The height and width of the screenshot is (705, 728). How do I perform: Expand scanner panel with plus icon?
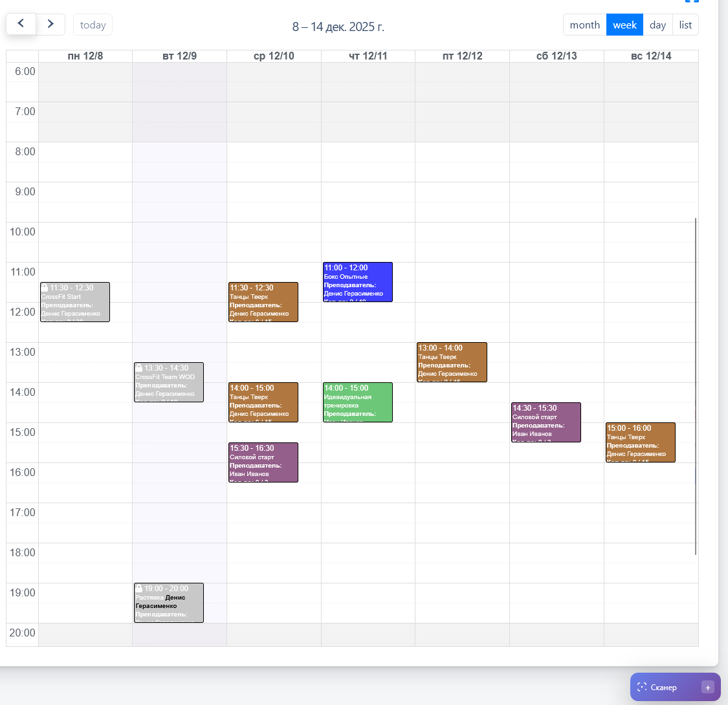pos(707,687)
